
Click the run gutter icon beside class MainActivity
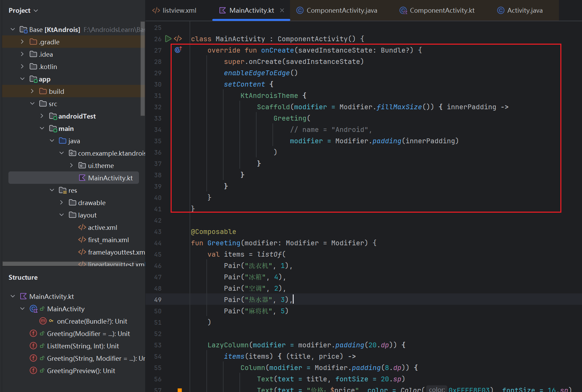click(x=168, y=38)
